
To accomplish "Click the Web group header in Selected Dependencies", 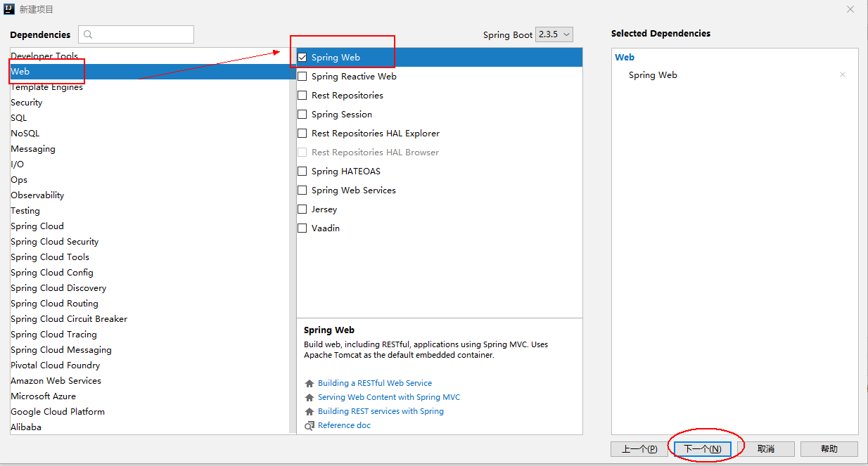I will pyautogui.click(x=625, y=58).
